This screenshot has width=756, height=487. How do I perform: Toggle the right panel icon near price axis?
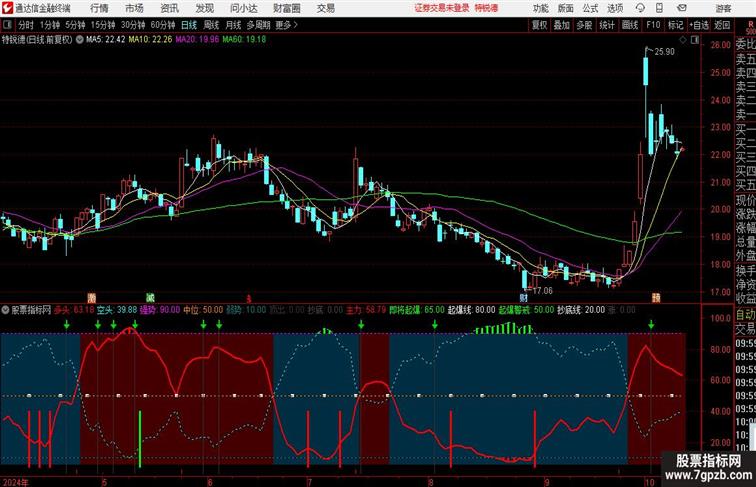695,41
